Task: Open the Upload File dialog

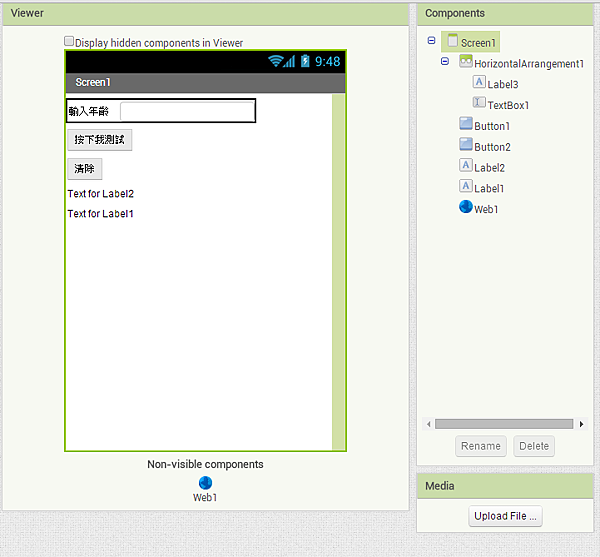Action: (x=505, y=516)
